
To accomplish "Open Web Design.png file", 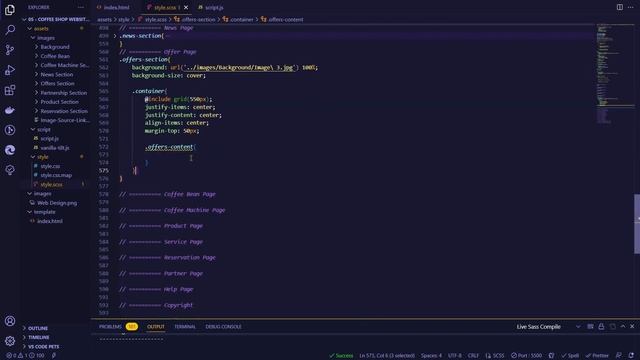I will (x=57, y=203).
